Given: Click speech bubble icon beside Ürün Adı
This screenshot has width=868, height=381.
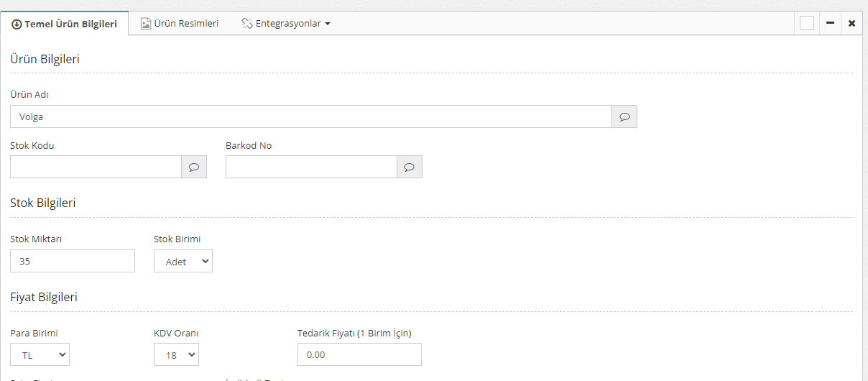Looking at the screenshot, I should point(624,116).
